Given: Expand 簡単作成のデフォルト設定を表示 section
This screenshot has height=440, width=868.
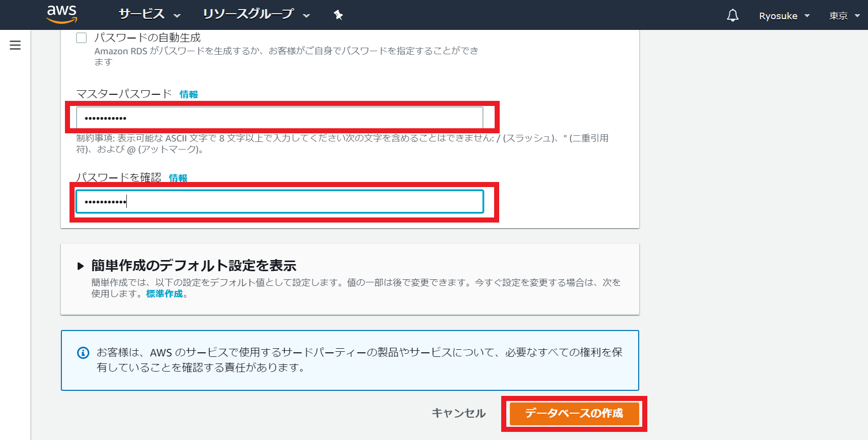Looking at the screenshot, I should [81, 266].
